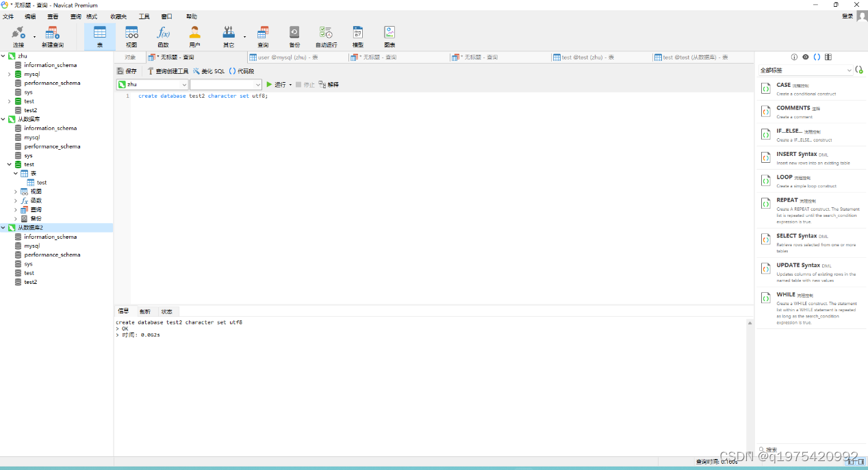The width and height of the screenshot is (868, 470).
Task: Collapse the 从数据库2 connection node
Action: (x=3, y=227)
